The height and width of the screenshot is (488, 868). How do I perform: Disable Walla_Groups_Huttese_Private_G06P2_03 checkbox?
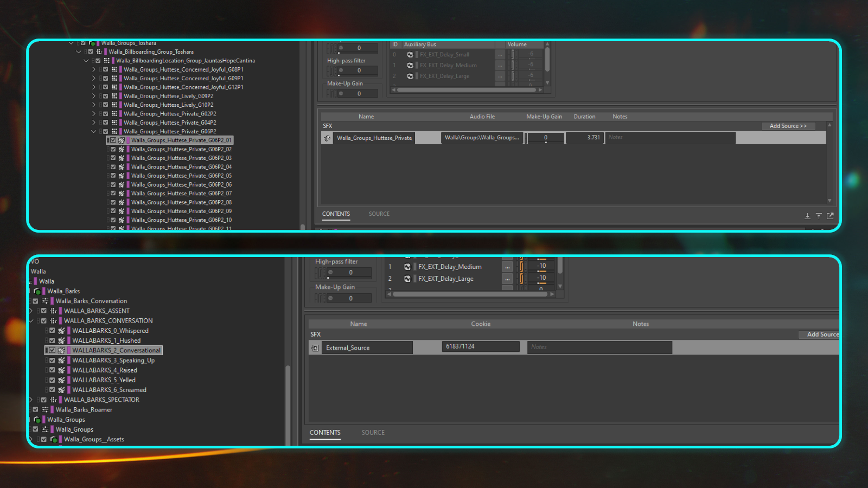point(112,158)
